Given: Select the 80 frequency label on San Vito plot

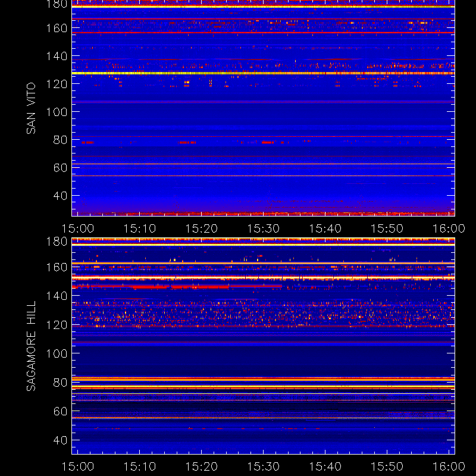Looking at the screenshot, I should pyautogui.click(x=60, y=140).
